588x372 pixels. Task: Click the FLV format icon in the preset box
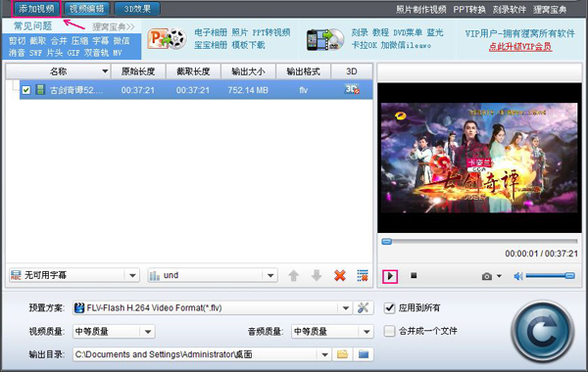79,308
